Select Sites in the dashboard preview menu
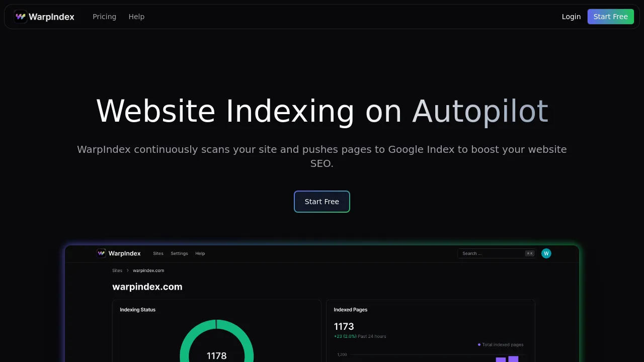The height and width of the screenshot is (362, 644). [x=158, y=253]
